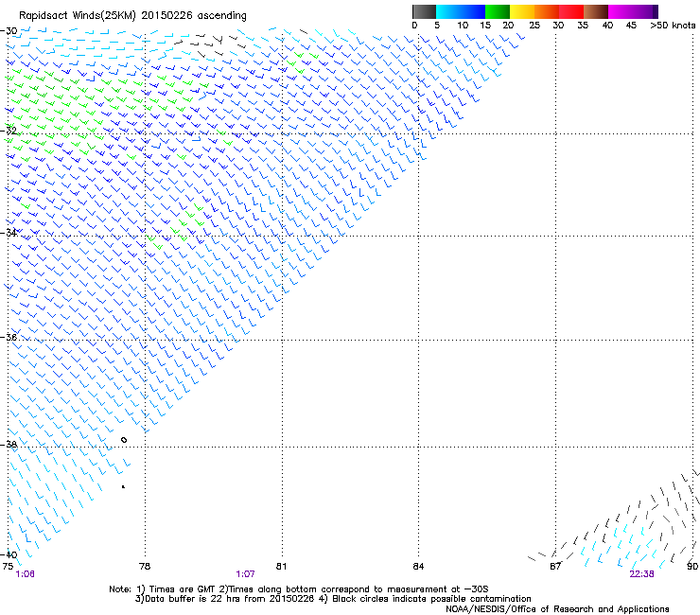Click the plot title 'Rapidscat Winds(25KM) 20150226 ascending'
The height and width of the screenshot is (615, 700).
tap(132, 16)
